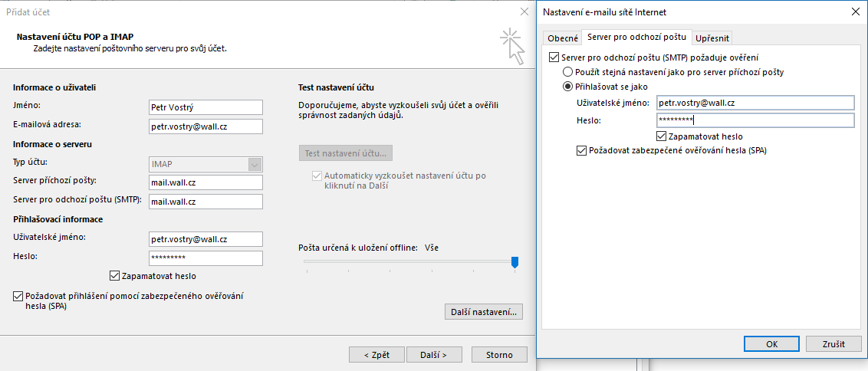Click Heslo field in Přidat účet window
Screen dimensions: 868x371
tap(206, 258)
